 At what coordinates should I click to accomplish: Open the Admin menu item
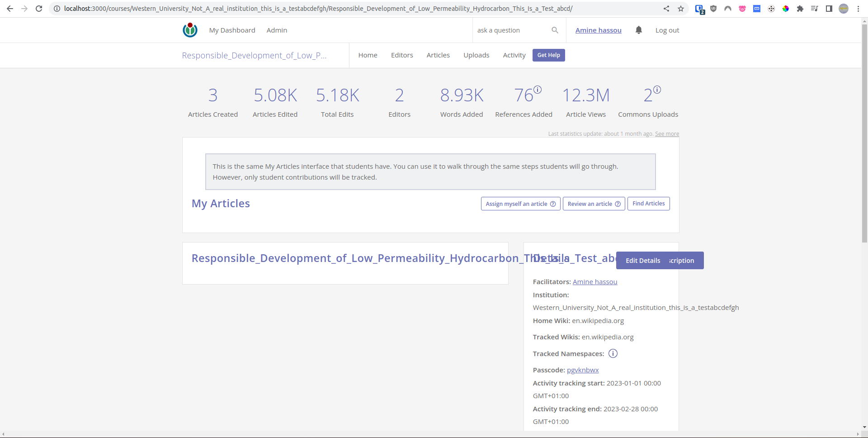pos(276,30)
